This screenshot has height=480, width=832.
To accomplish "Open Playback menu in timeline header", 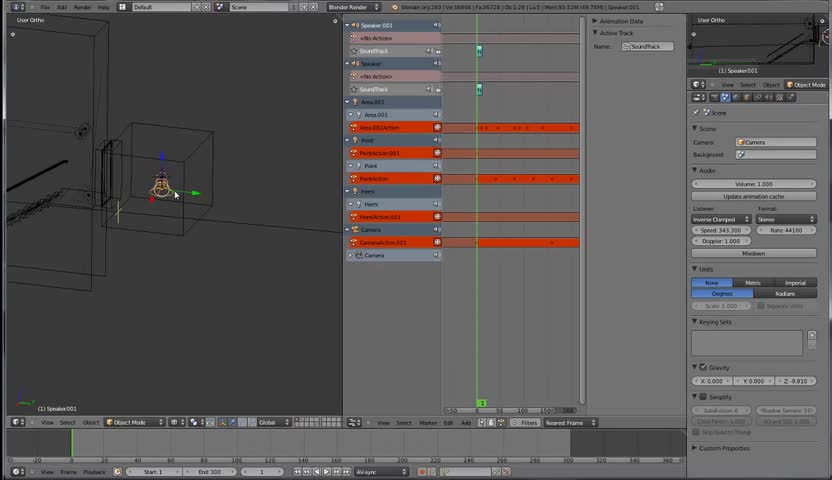I will [94, 472].
